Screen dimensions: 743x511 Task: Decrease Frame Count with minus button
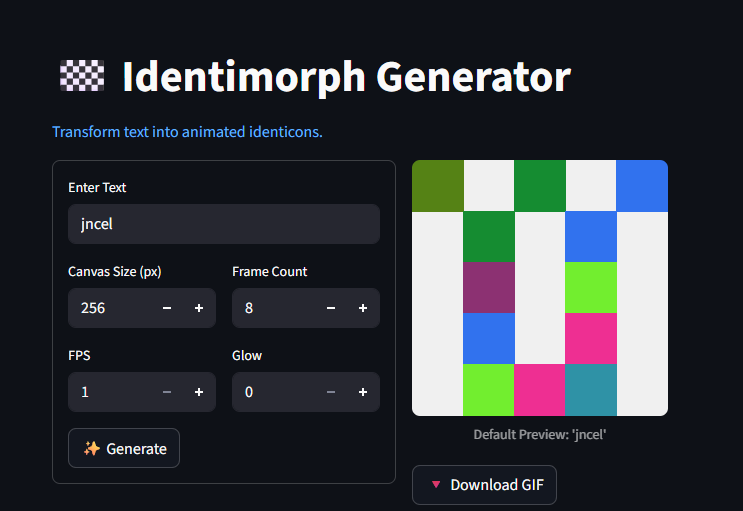pos(331,308)
